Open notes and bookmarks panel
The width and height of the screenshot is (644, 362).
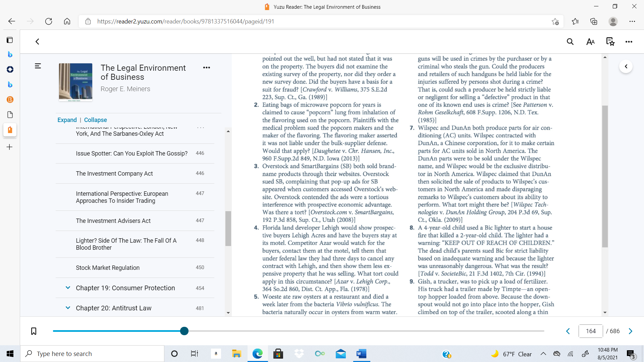click(x=610, y=42)
